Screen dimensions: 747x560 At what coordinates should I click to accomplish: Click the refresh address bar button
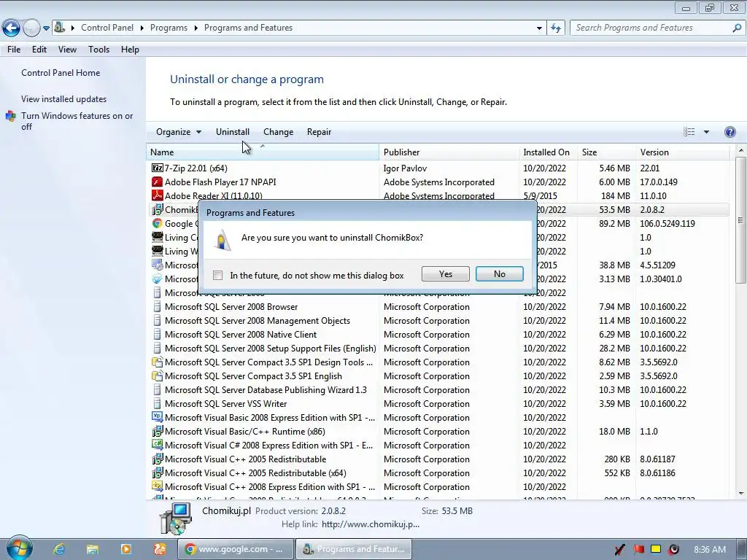pos(555,28)
